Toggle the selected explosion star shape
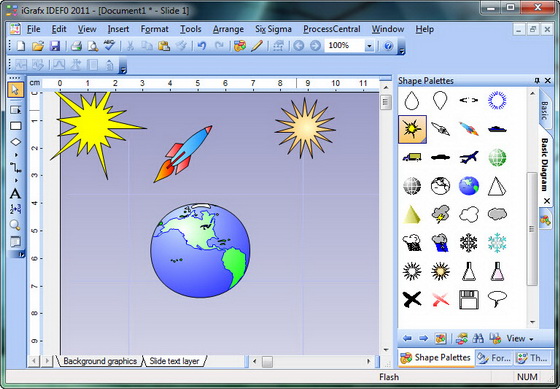560x389 pixels. [x=412, y=129]
